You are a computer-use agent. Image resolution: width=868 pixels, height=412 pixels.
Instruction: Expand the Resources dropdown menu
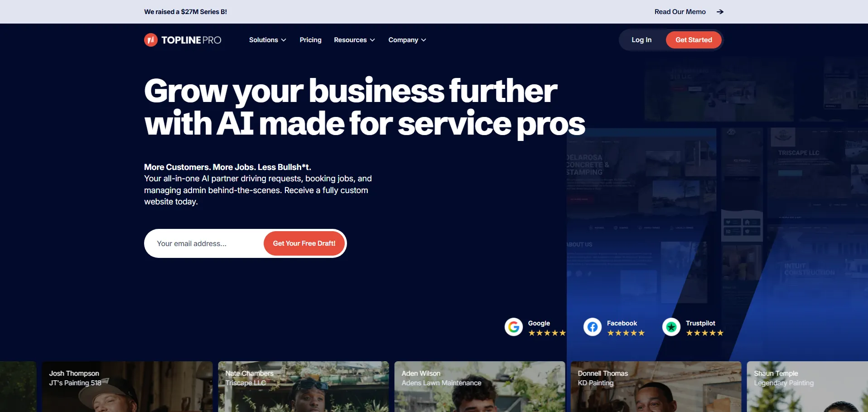(354, 40)
